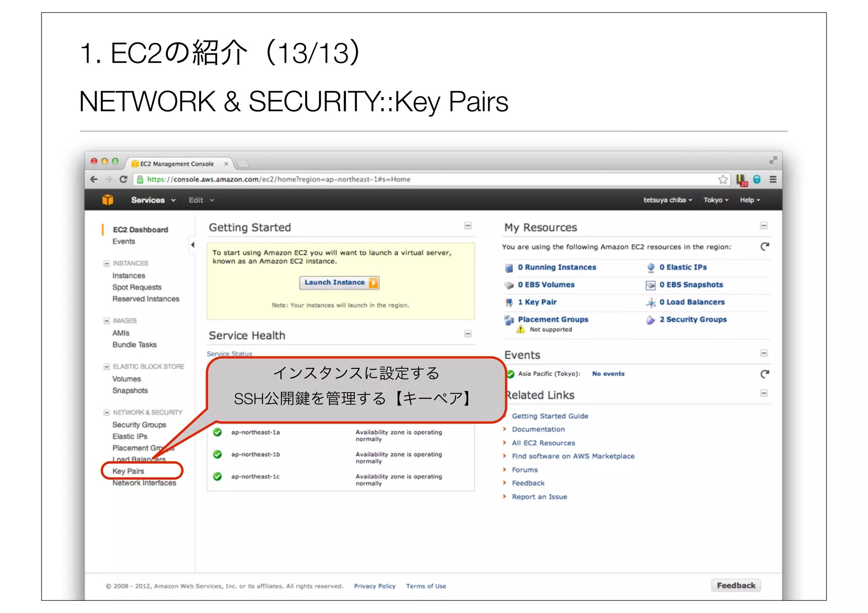Open the Privacy Policy link
The width and height of the screenshot is (868, 613).
click(375, 586)
